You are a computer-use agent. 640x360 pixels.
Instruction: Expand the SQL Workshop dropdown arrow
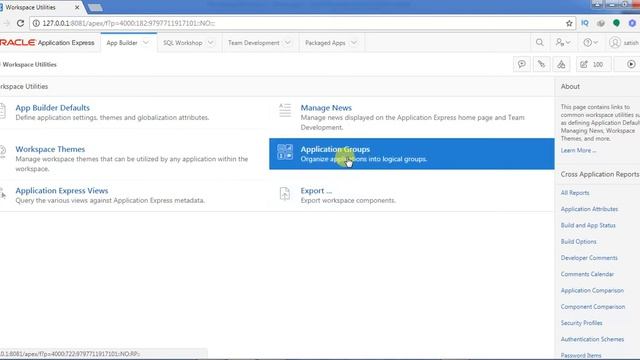coord(211,42)
